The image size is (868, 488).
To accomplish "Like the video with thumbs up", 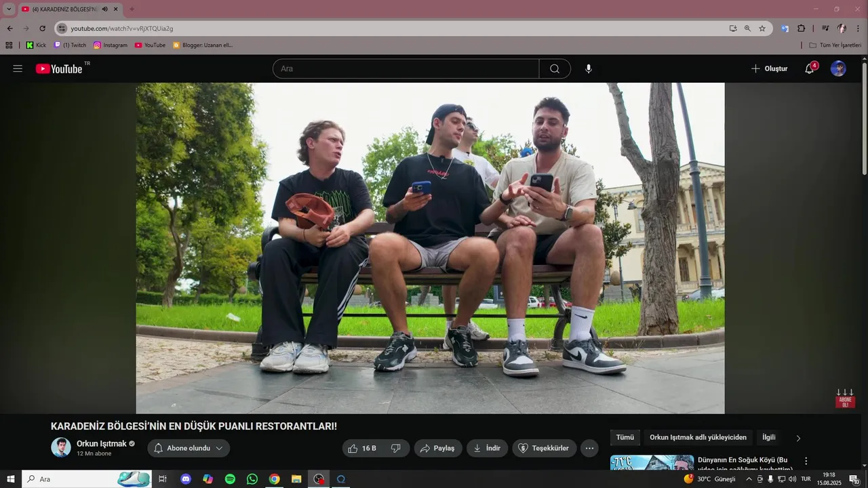I will [362, 448].
